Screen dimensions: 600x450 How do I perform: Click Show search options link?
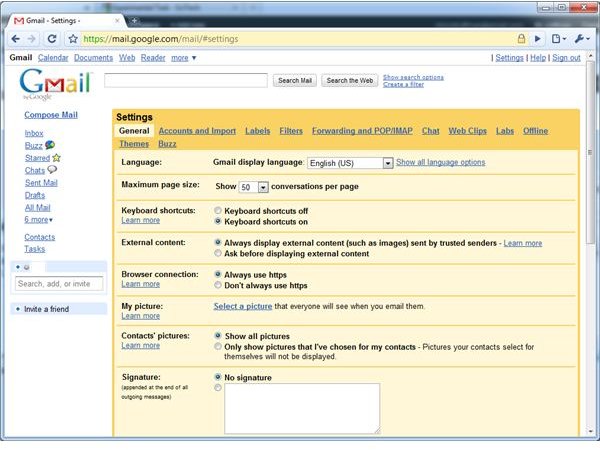pyautogui.click(x=413, y=77)
